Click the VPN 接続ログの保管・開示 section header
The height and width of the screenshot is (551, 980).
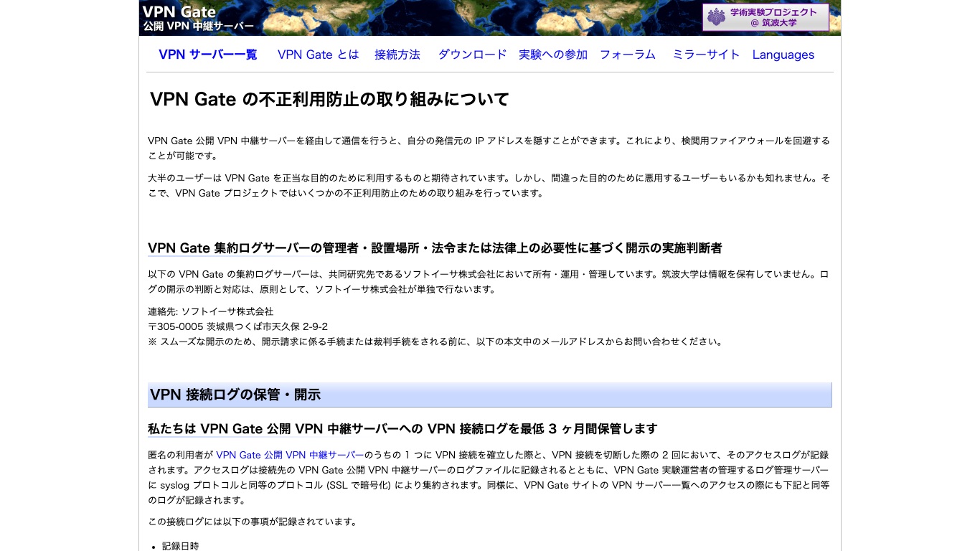(x=490, y=395)
